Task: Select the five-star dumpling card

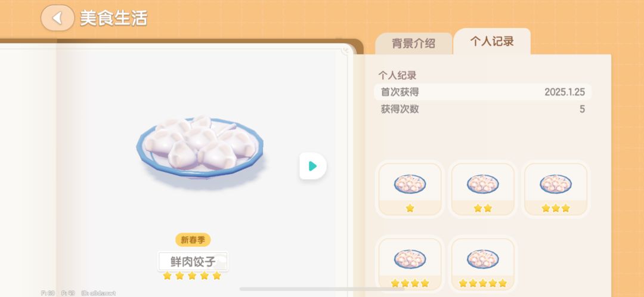Action: (x=482, y=265)
